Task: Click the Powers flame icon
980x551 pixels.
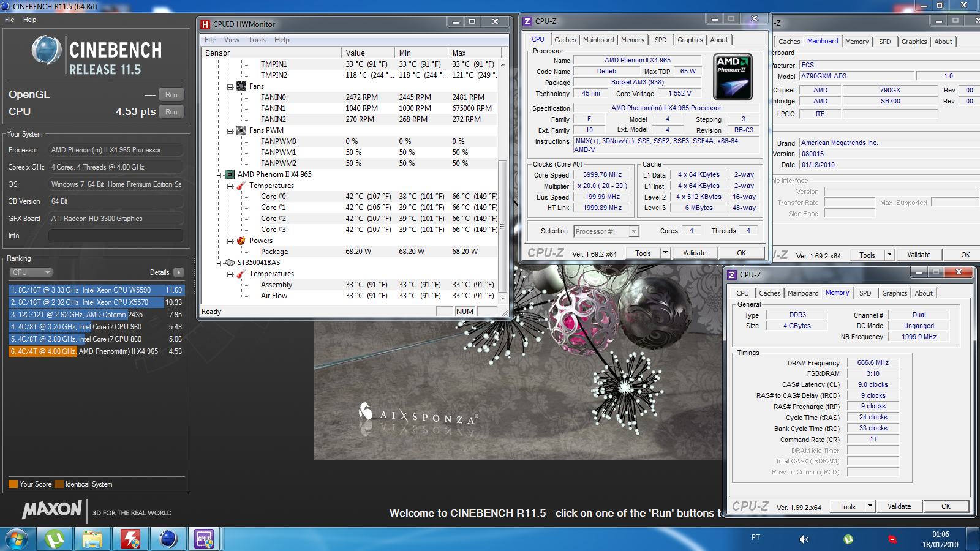Action: coord(241,241)
